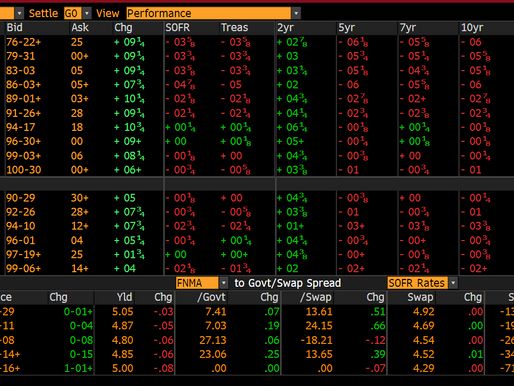Click Ask value 30+ in 90-29 row
The width and height of the screenshot is (514, 386).
click(x=80, y=198)
